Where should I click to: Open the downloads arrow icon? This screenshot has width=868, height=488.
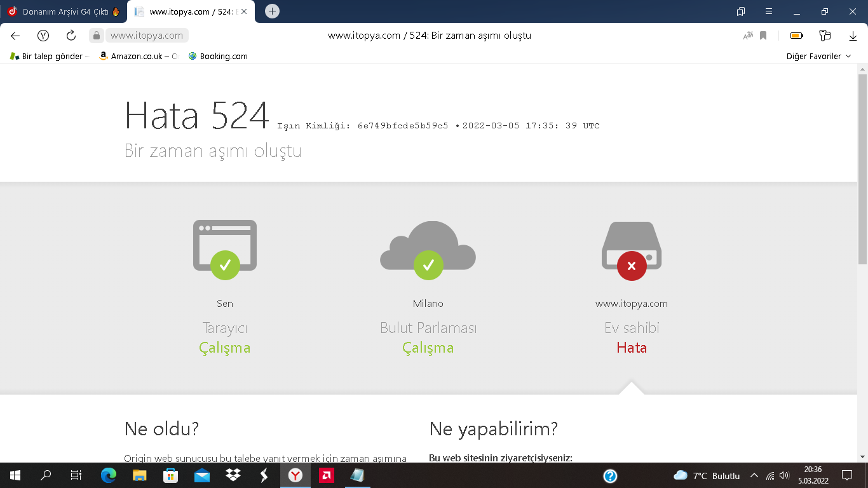click(853, 36)
